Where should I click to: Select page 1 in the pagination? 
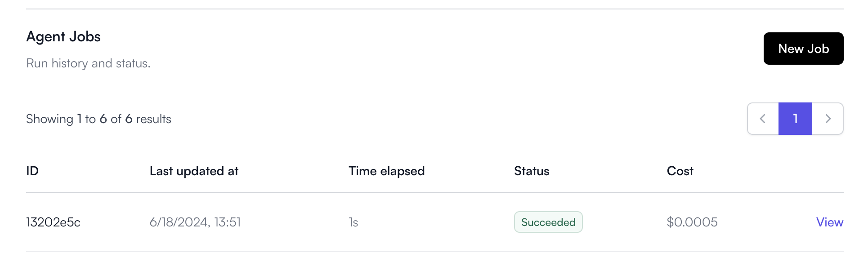[795, 119]
